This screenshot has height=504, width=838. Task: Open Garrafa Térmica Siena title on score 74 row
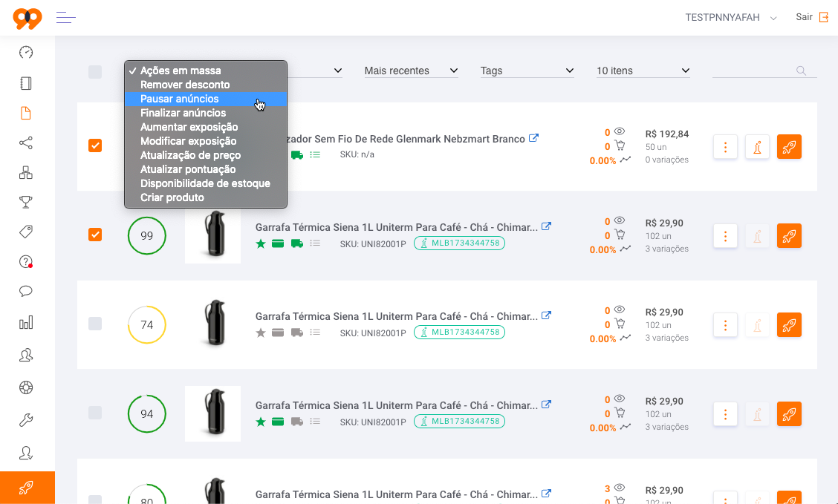tap(397, 317)
